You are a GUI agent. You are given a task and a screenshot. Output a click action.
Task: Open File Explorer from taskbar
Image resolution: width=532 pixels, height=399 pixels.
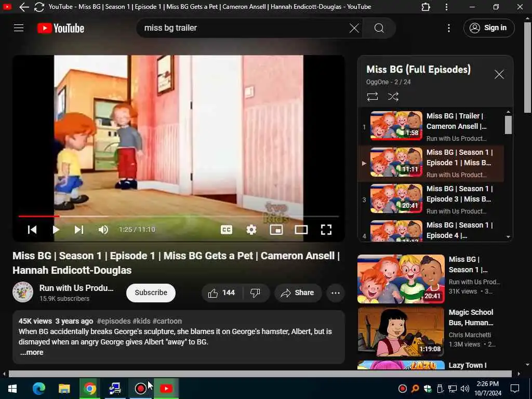(64, 389)
